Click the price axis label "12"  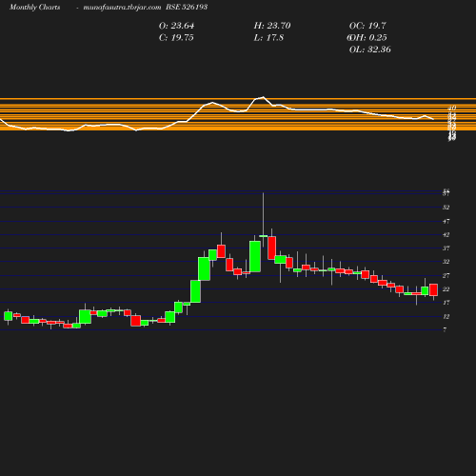(446, 316)
